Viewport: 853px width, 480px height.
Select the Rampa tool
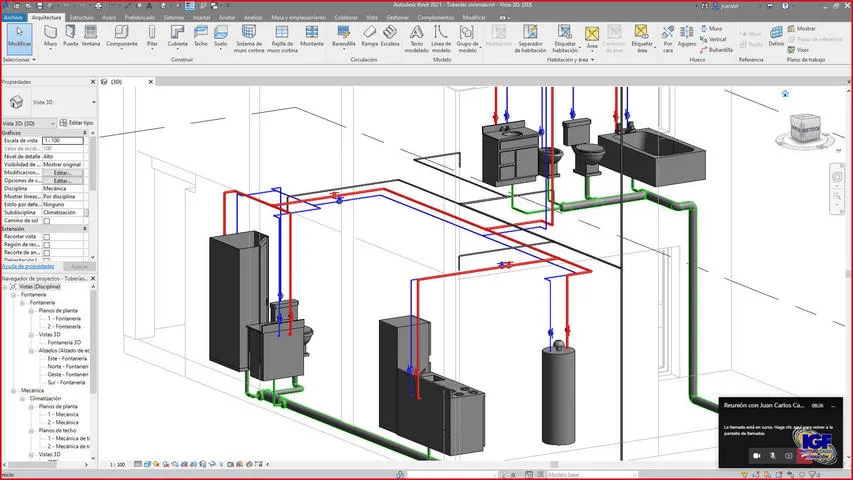coord(369,36)
